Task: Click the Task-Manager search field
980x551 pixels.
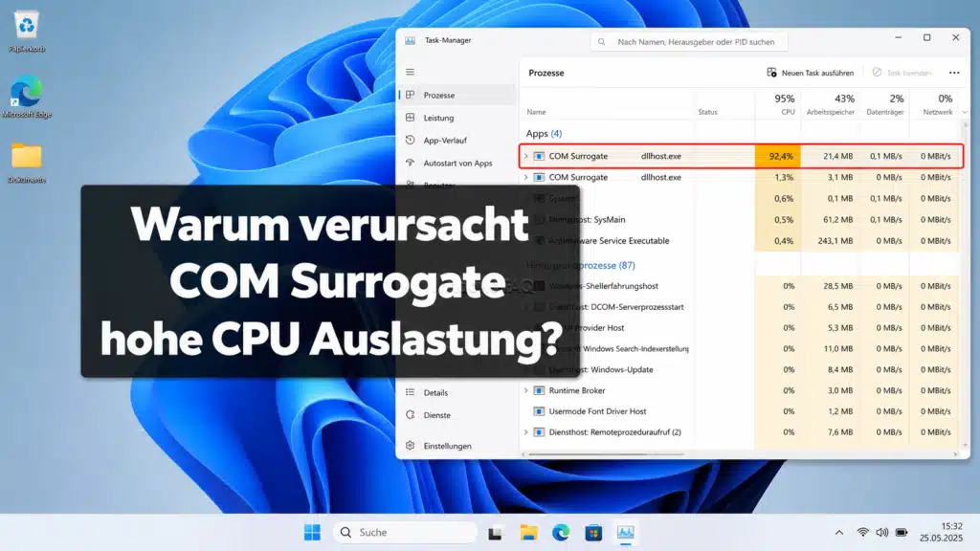Action: point(689,42)
